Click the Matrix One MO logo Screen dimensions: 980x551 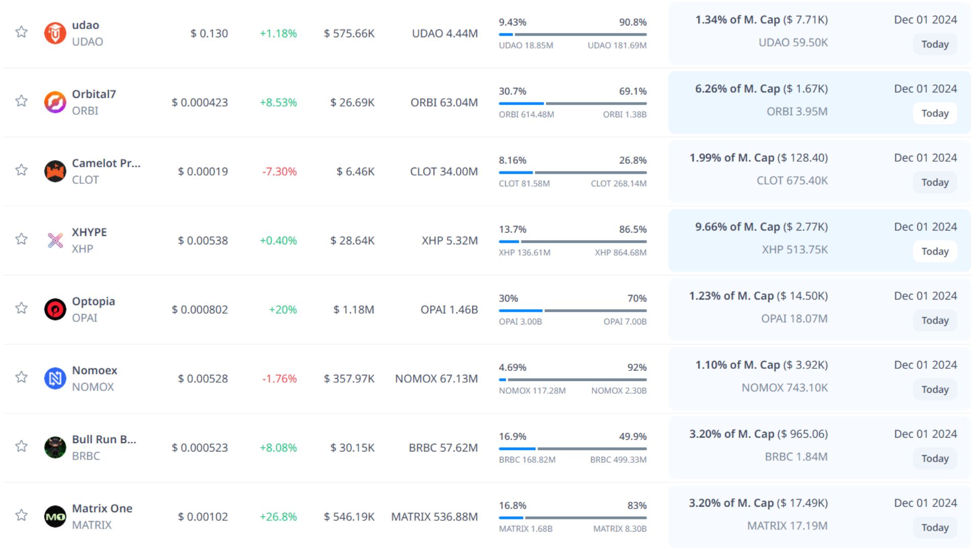[55, 516]
